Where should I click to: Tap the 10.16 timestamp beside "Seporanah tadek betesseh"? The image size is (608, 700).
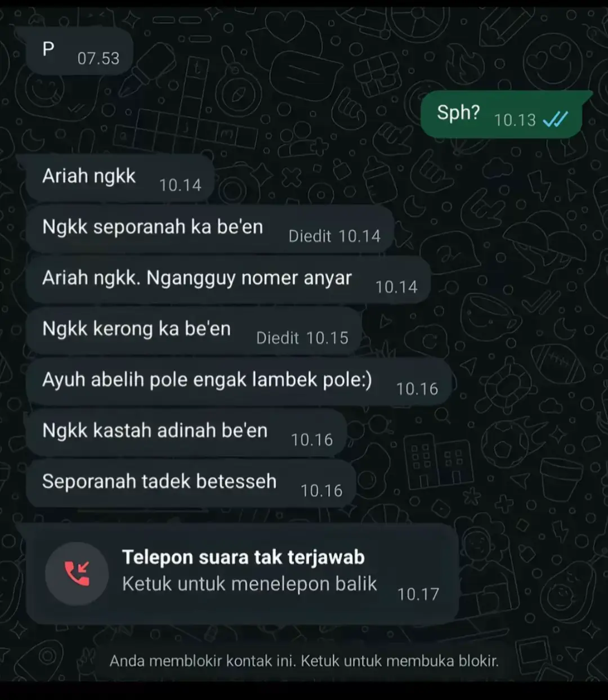[321, 491]
